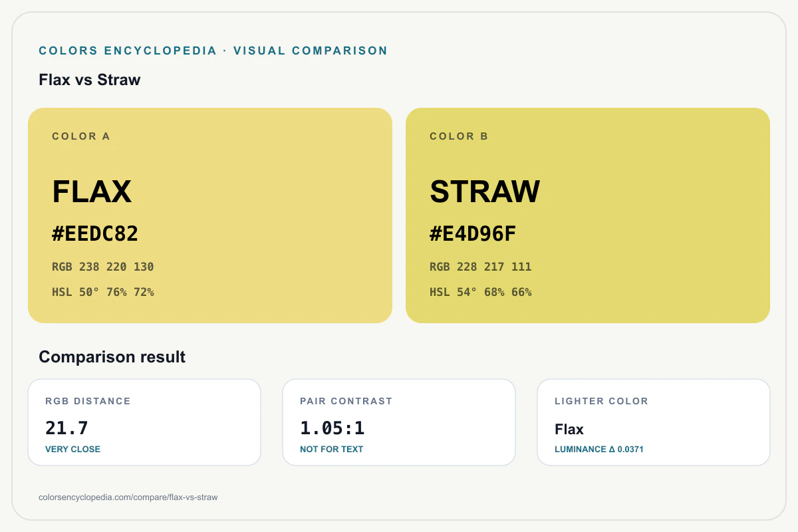Click the Colors Encyclopedia Visual Comparison header
The width and height of the screenshot is (798, 532).
pos(213,51)
